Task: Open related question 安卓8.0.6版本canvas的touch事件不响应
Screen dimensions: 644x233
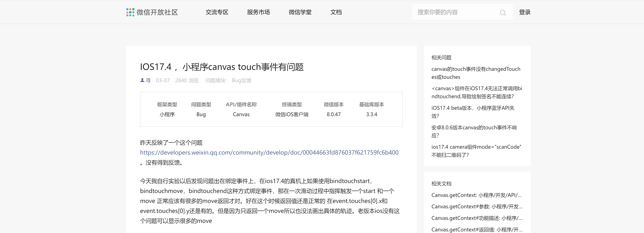Action: 474,132
